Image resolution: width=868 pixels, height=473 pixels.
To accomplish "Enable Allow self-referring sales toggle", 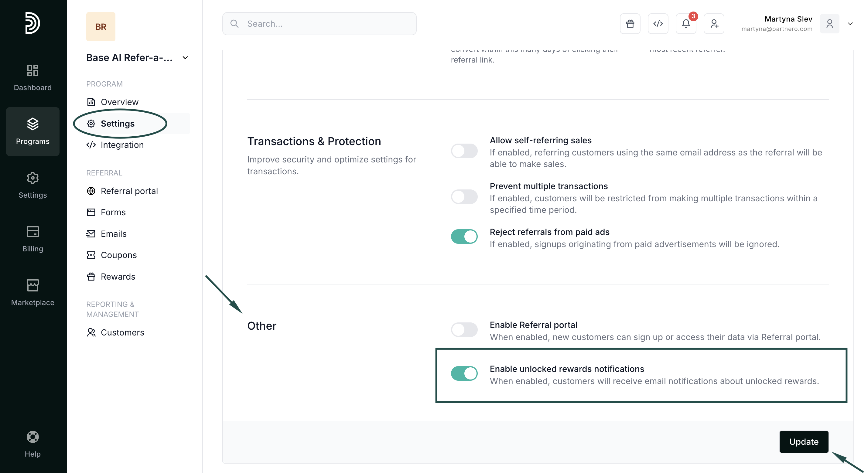I will [x=464, y=151].
